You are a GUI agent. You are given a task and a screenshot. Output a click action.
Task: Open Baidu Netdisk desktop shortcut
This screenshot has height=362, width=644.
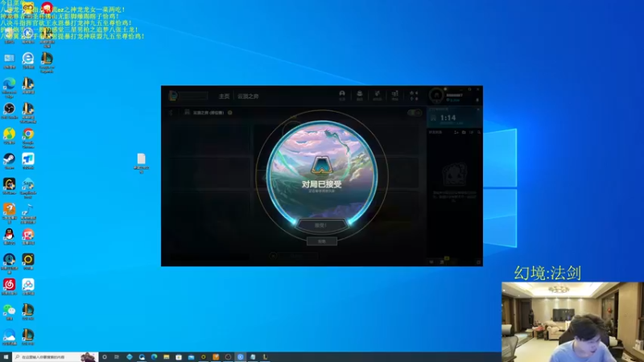[28, 286]
